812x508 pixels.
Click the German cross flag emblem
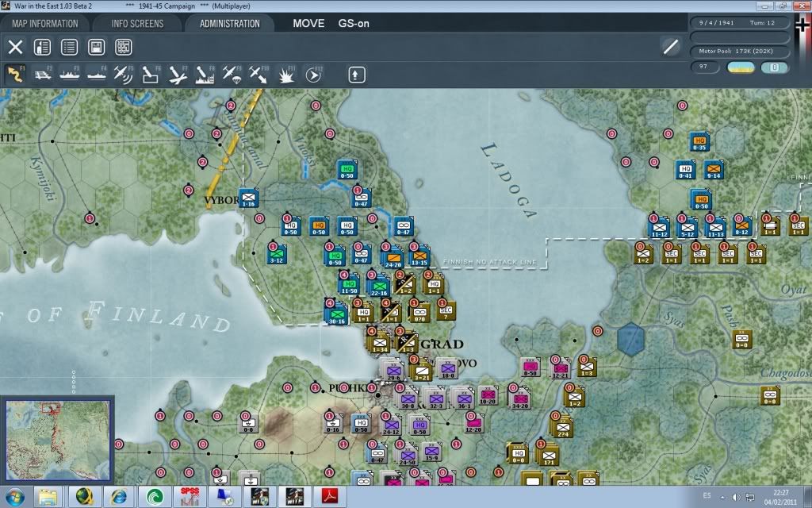(x=802, y=25)
